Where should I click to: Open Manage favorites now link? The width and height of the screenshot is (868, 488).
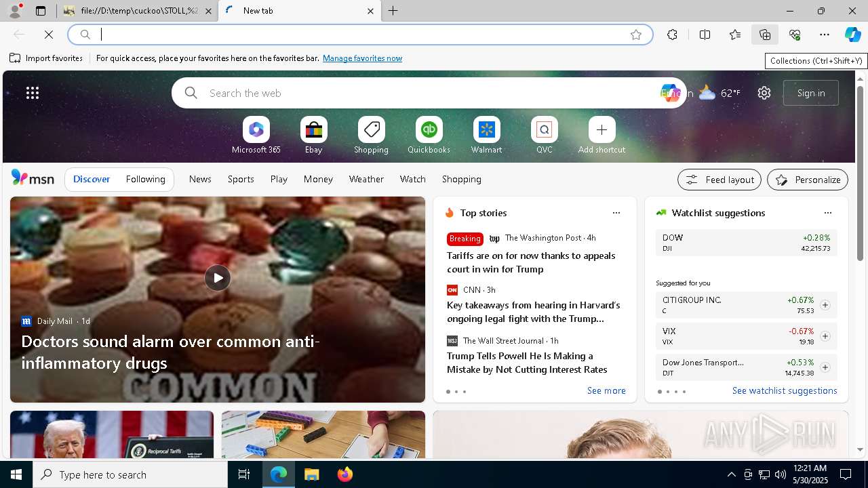(x=362, y=58)
